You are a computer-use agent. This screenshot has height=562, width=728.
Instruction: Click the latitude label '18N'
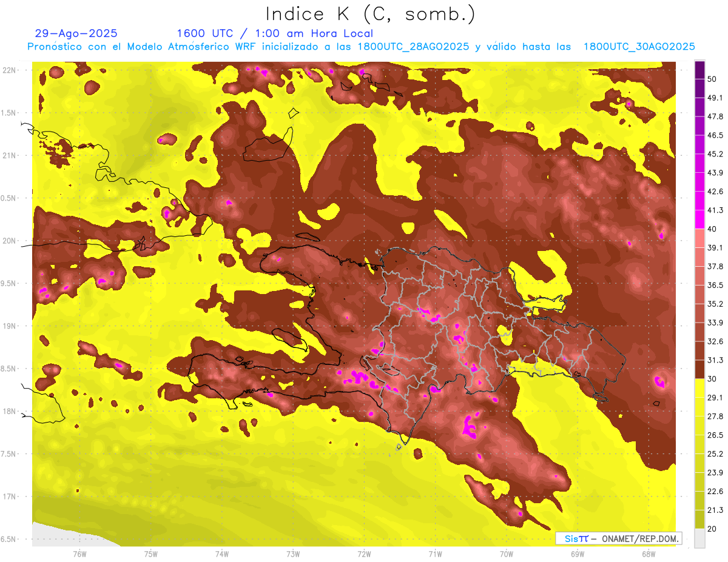10,412
